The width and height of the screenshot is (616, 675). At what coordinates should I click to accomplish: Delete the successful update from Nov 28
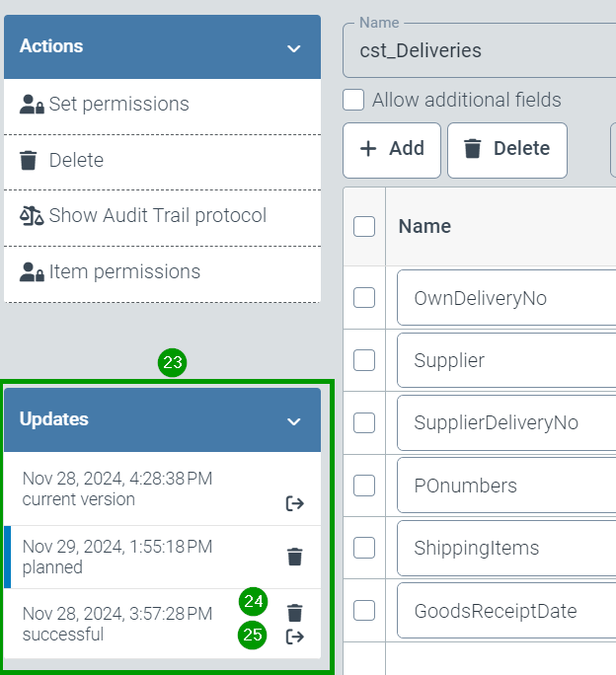tap(294, 612)
